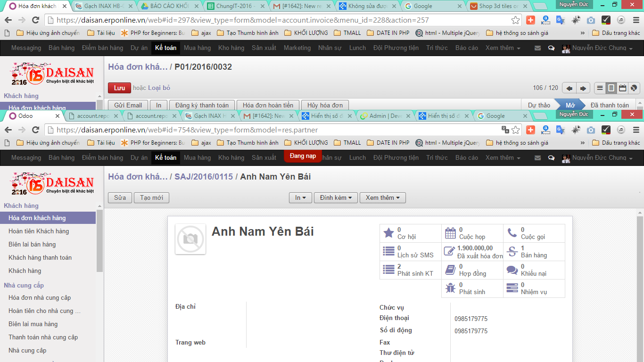Click bookmark star in front window address bar
Viewport: 644px width, 362px height.
516,130
